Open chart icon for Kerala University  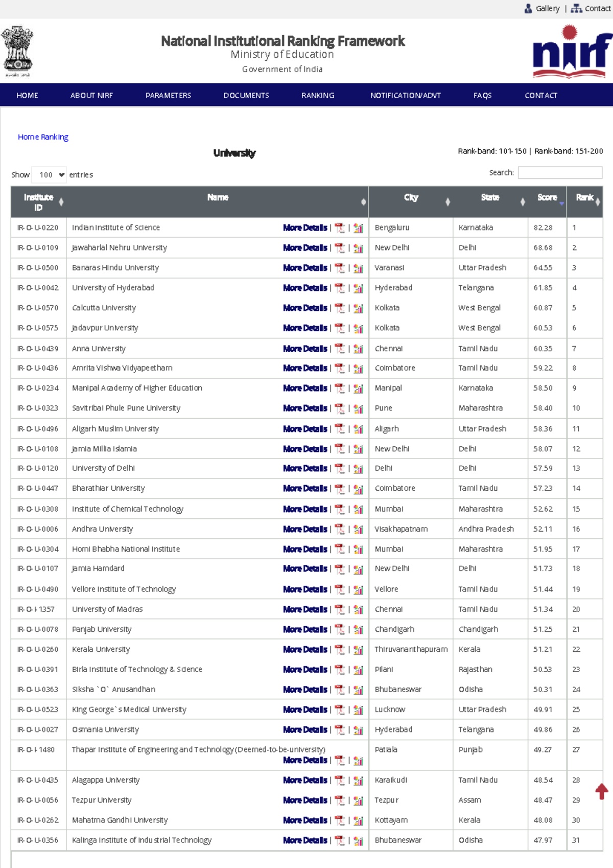358,650
